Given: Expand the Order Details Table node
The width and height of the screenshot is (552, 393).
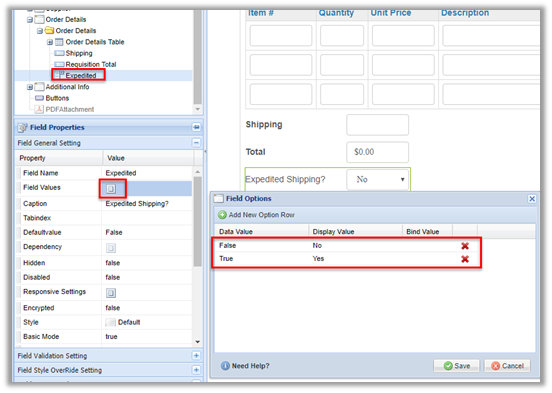Looking at the screenshot, I should click(x=50, y=42).
